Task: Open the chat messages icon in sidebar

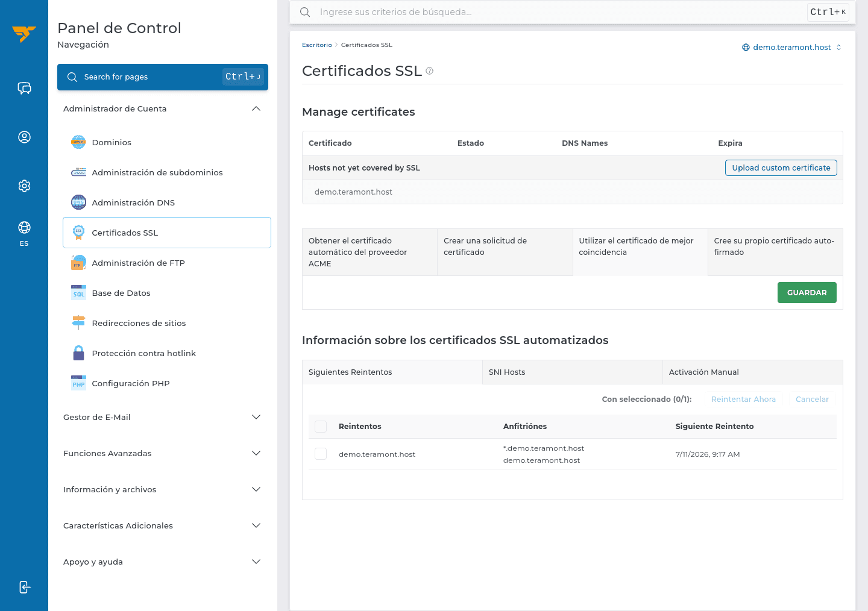Action: click(24, 89)
